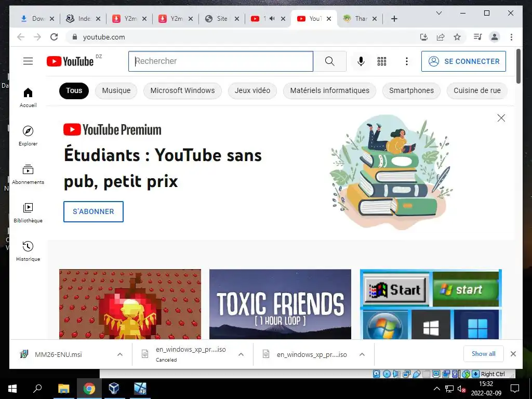Click the muted volume tray icon
Viewport: 532px width, 399px height.
pos(461,389)
